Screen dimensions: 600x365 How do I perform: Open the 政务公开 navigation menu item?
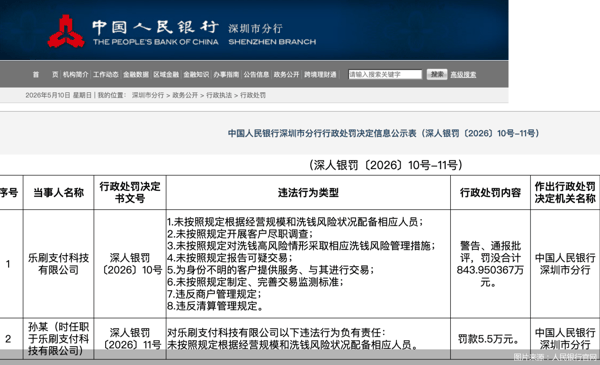pyautogui.click(x=286, y=74)
